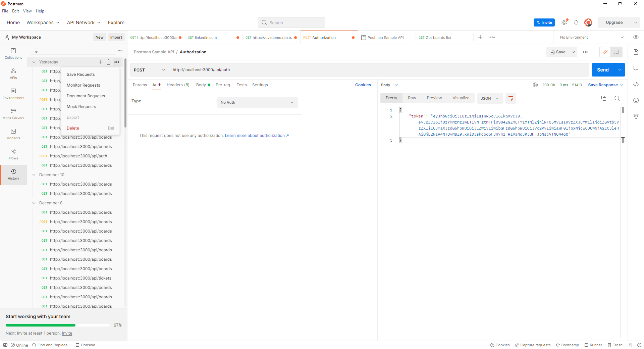The image size is (644, 349).
Task: Open the comments icon on right sidebar
Action: tap(636, 68)
